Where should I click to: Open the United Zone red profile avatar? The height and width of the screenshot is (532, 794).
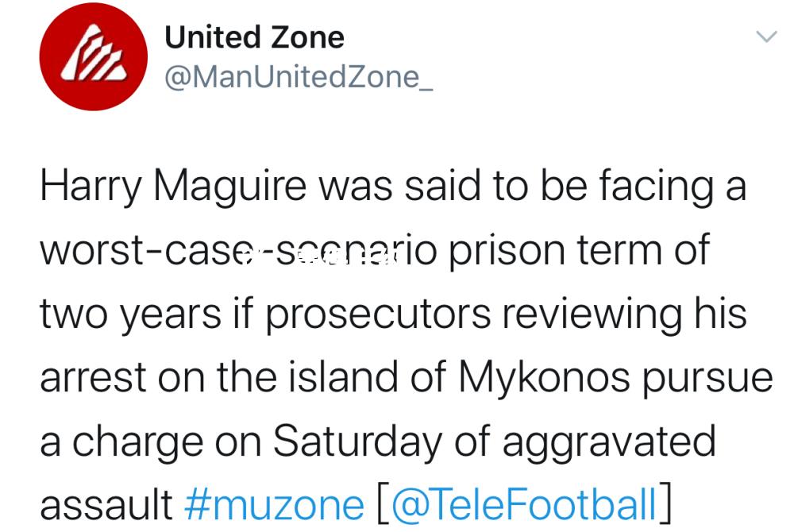pyautogui.click(x=94, y=56)
